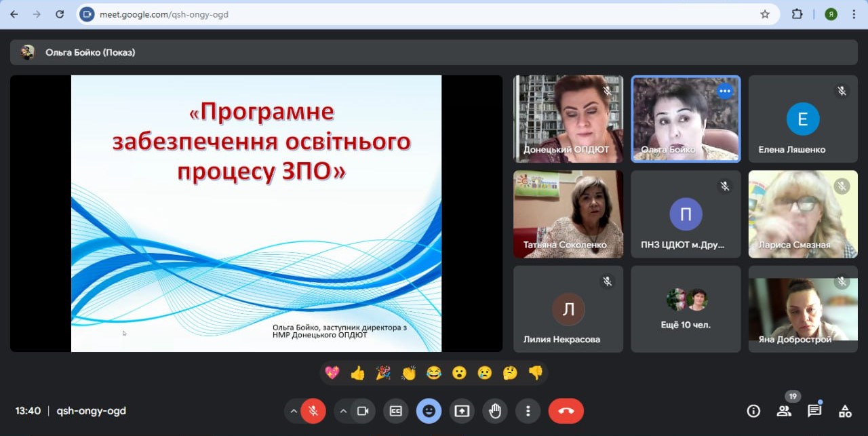Click the 13:40 clock text
Image resolution: width=868 pixels, height=436 pixels.
coord(28,411)
